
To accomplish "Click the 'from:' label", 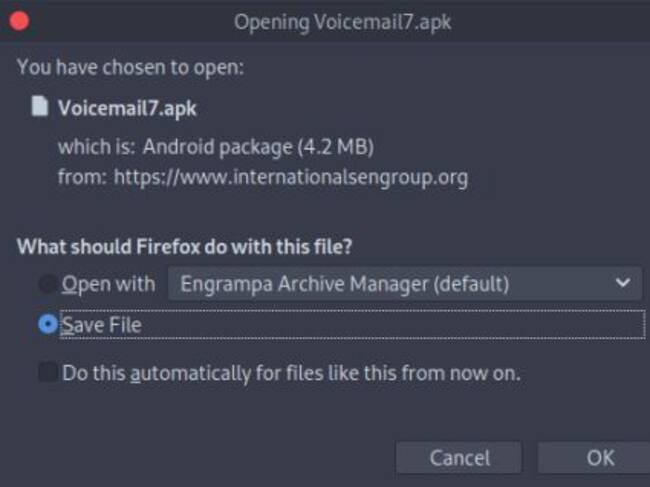I will click(82, 180).
